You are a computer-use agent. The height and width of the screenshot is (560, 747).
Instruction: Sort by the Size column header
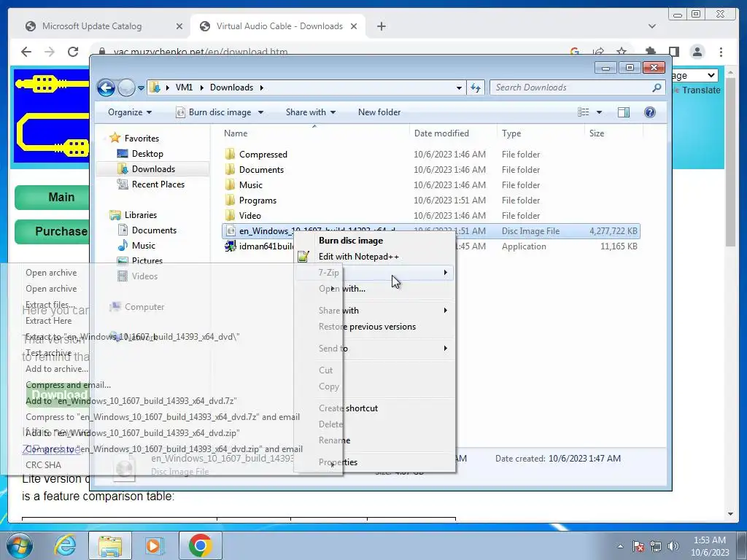tap(597, 133)
